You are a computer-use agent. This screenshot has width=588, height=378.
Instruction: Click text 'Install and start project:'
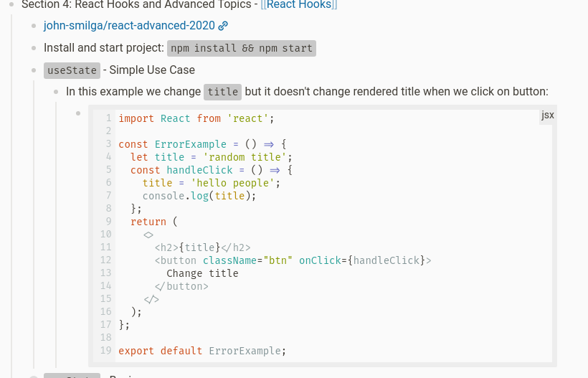click(104, 48)
